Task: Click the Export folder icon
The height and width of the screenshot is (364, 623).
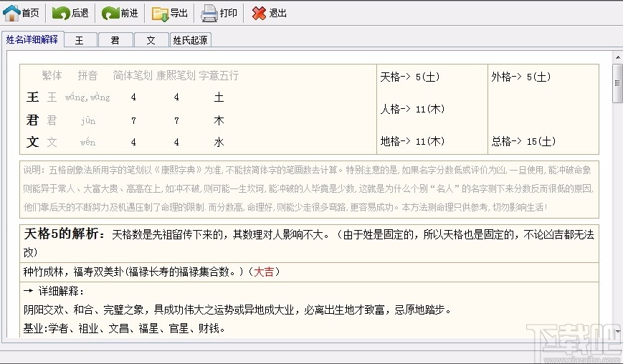Action: tap(161, 14)
